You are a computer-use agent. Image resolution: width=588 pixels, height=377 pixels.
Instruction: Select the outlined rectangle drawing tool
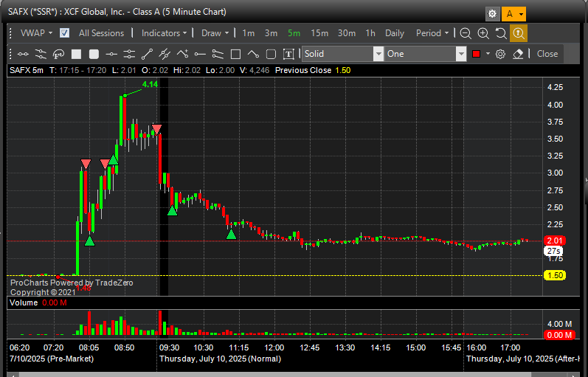tap(235, 54)
